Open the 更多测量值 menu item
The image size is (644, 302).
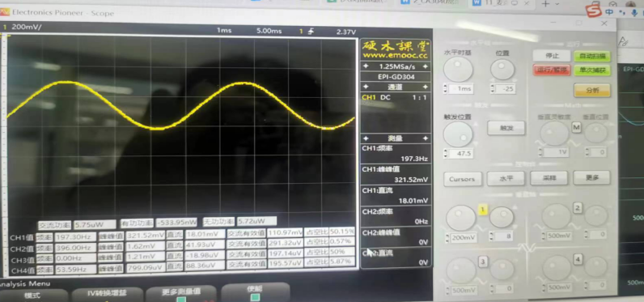click(181, 292)
